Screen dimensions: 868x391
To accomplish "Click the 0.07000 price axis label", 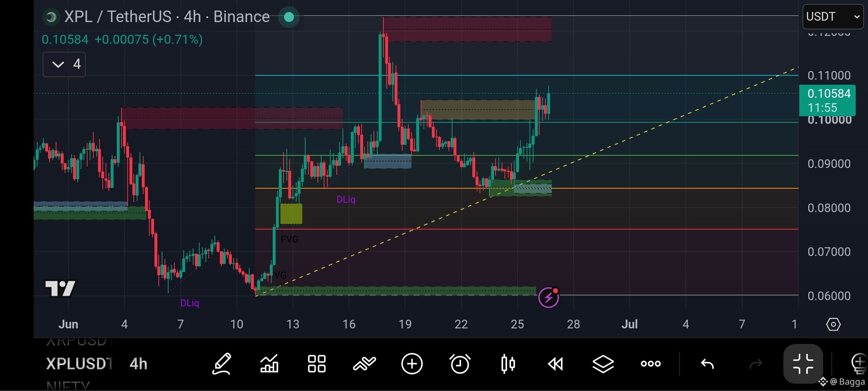I will coord(829,252).
